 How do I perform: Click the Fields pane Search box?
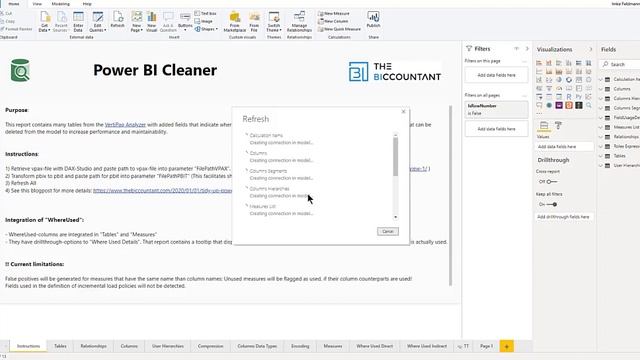click(620, 64)
